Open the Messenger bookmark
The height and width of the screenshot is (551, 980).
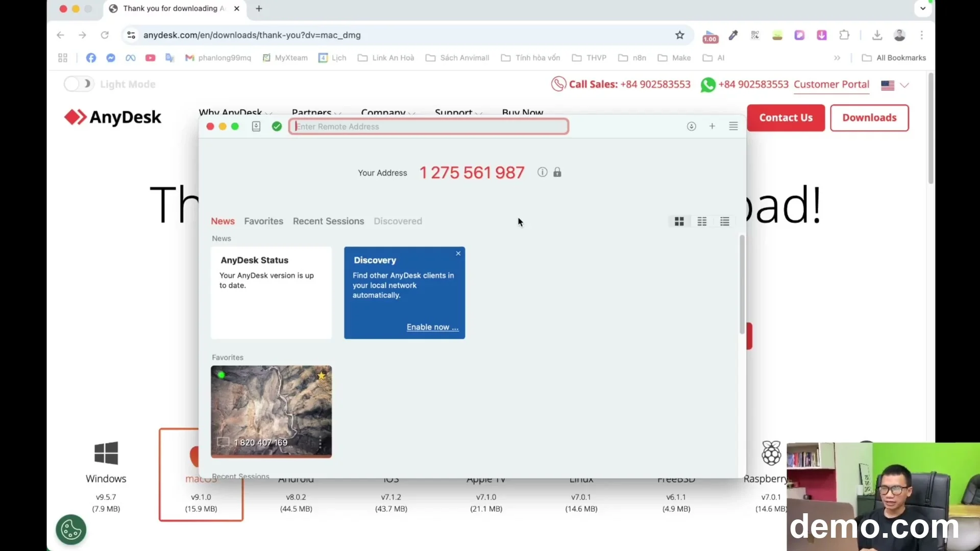(x=111, y=58)
